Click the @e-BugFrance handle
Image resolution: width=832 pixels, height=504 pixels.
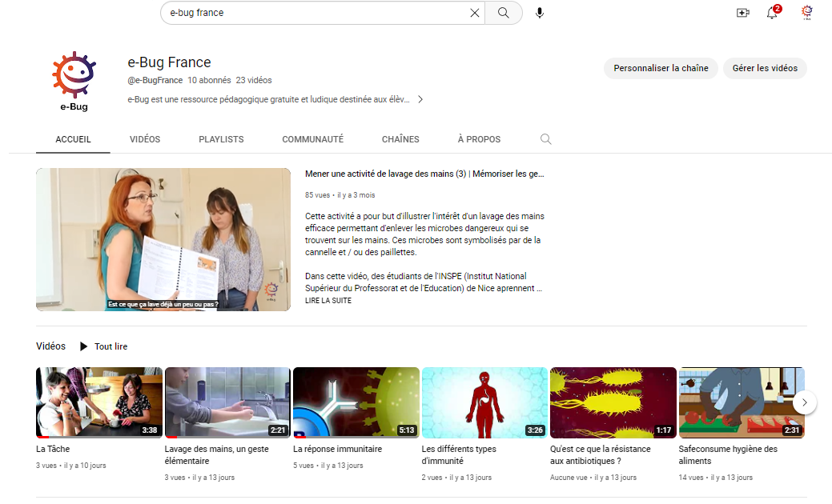point(155,80)
